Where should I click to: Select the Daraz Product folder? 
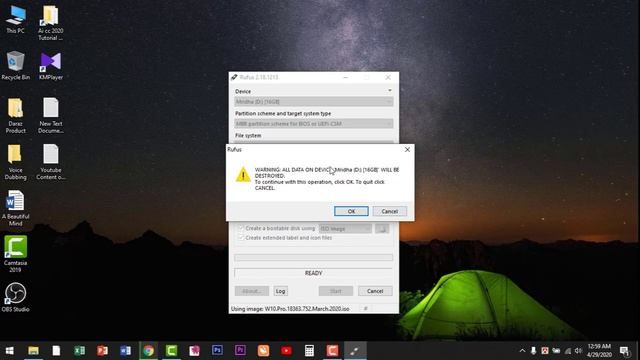point(16,116)
